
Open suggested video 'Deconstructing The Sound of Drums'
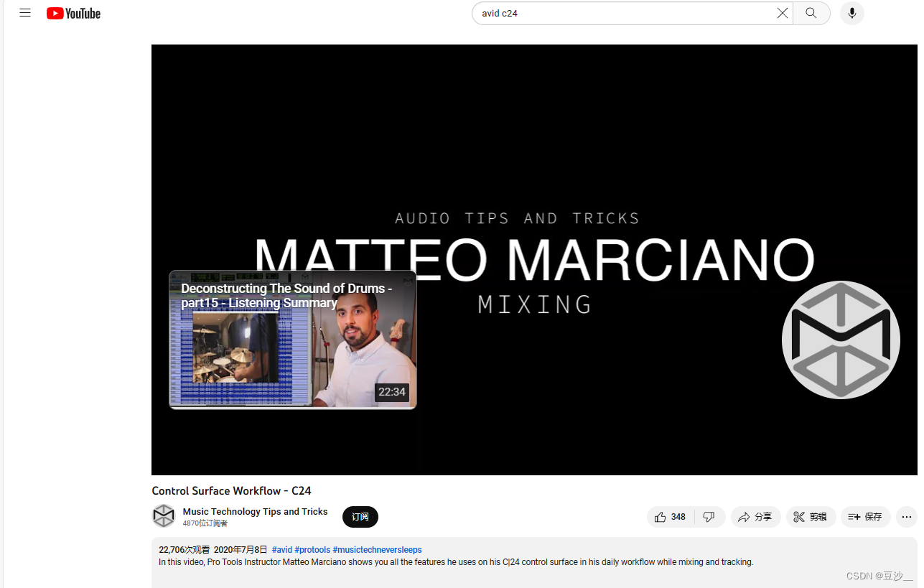292,340
